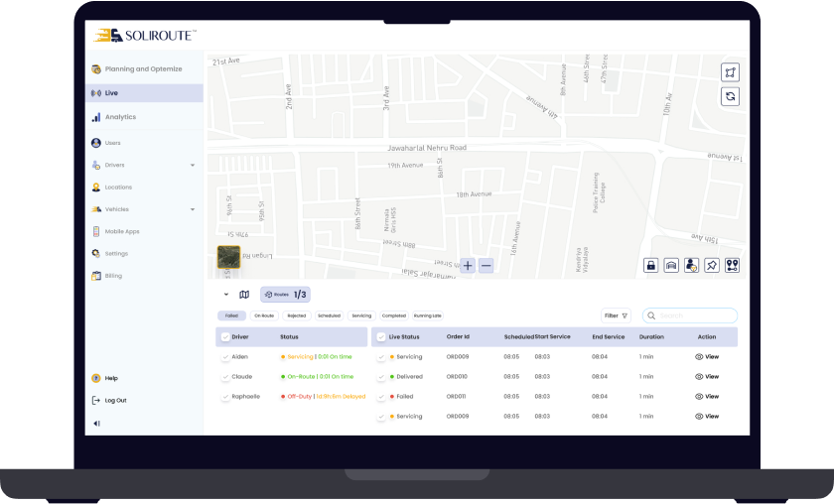The image size is (834, 504).
Task: Select the draw area tool on map
Action: tap(731, 72)
